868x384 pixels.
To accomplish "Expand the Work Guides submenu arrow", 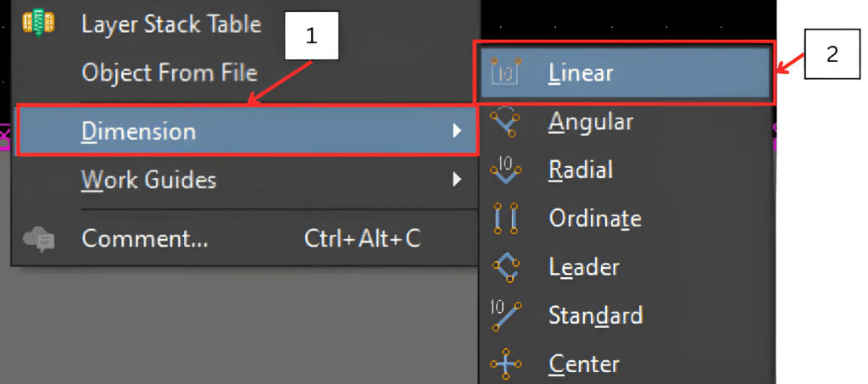I will (457, 179).
